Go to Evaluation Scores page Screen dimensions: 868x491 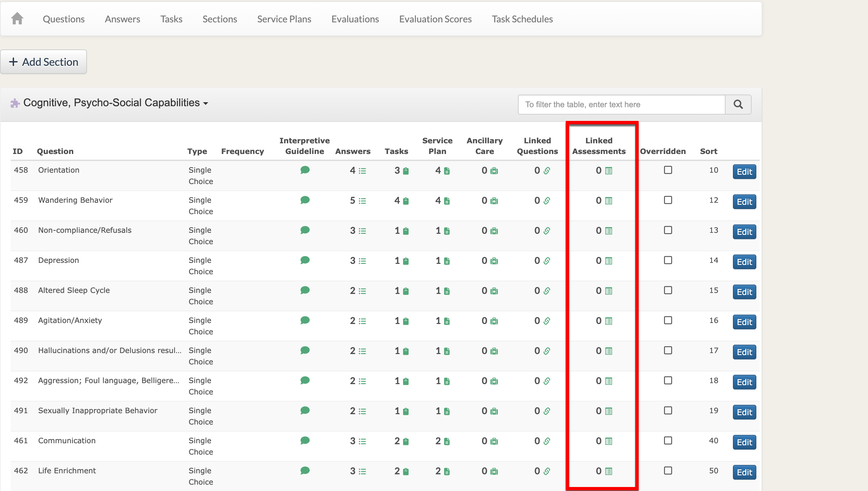coord(435,19)
